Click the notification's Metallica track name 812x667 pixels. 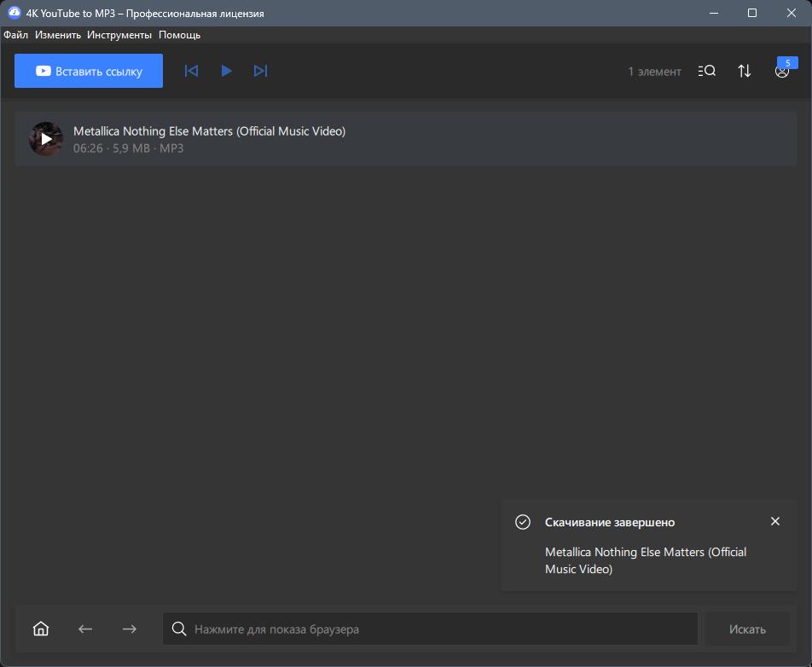(646, 560)
